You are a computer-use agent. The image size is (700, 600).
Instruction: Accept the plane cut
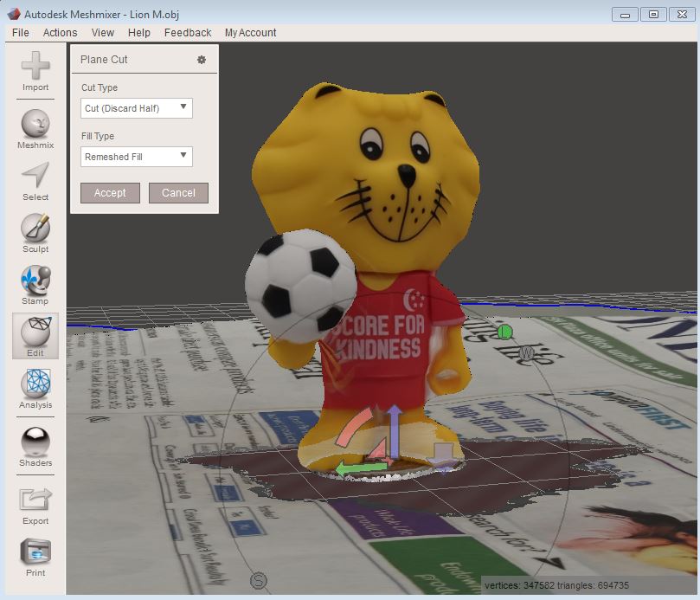click(110, 192)
